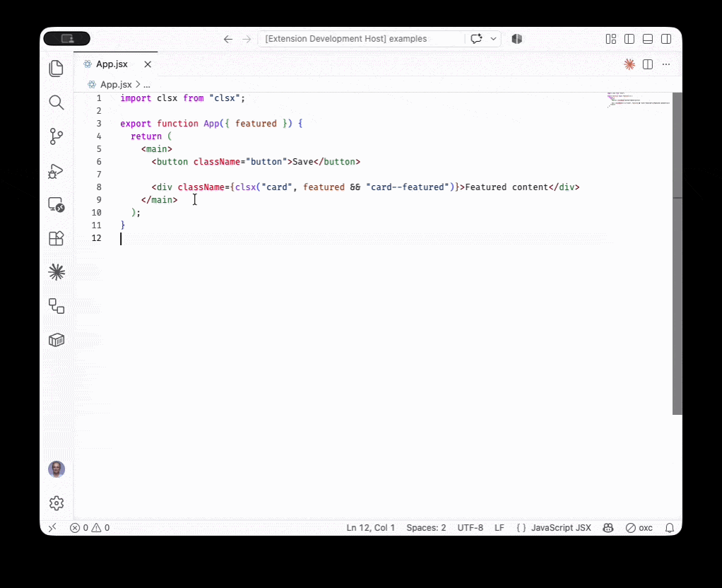Open the chat icon in title bar

[477, 39]
